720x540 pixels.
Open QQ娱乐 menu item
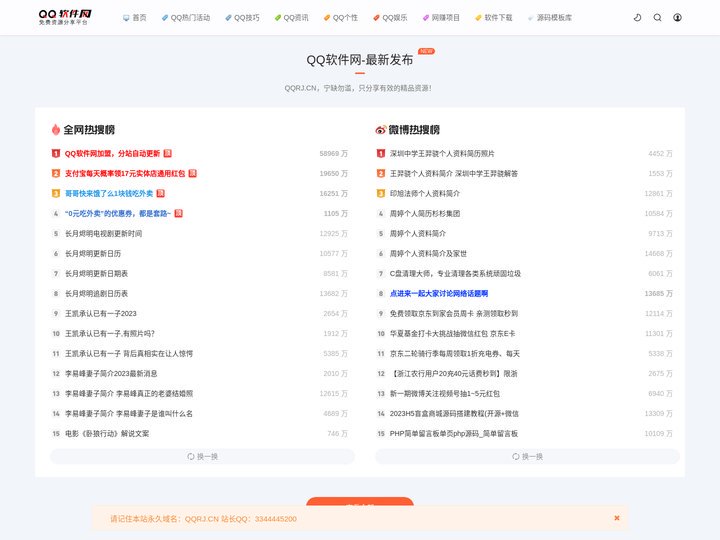(390, 17)
